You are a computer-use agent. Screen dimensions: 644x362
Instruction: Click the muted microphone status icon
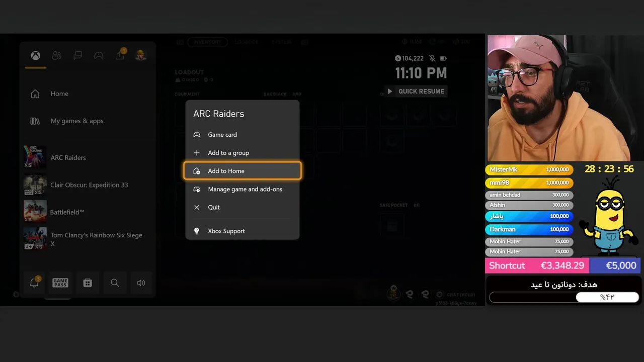click(432, 58)
